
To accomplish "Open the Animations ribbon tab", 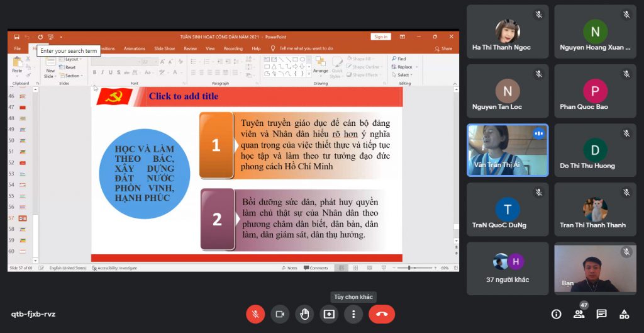I will point(135,48).
